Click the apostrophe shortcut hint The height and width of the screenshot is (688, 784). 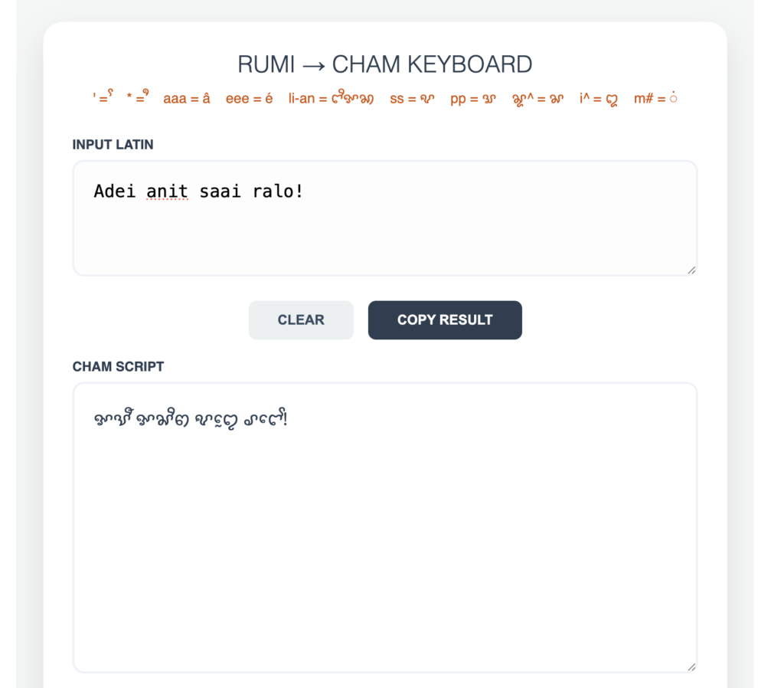pos(103,98)
